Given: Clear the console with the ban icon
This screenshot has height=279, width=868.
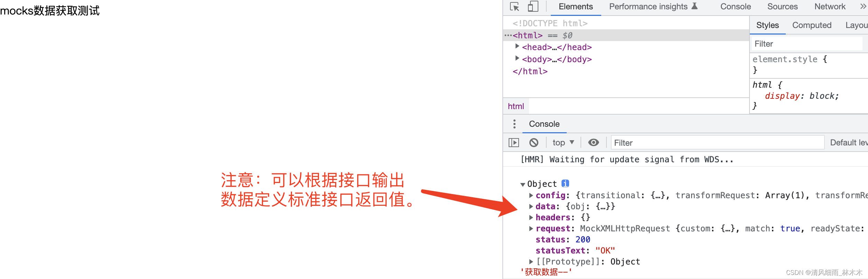Looking at the screenshot, I should (534, 143).
